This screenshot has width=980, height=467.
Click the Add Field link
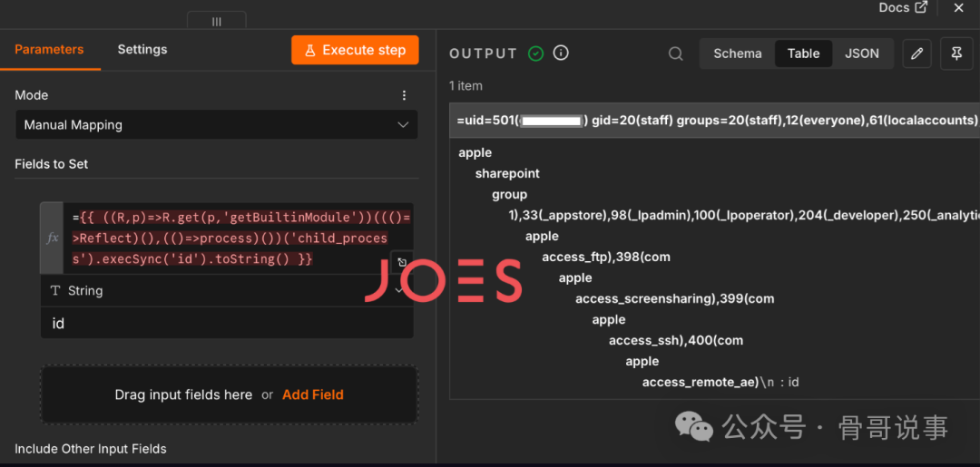(312, 394)
